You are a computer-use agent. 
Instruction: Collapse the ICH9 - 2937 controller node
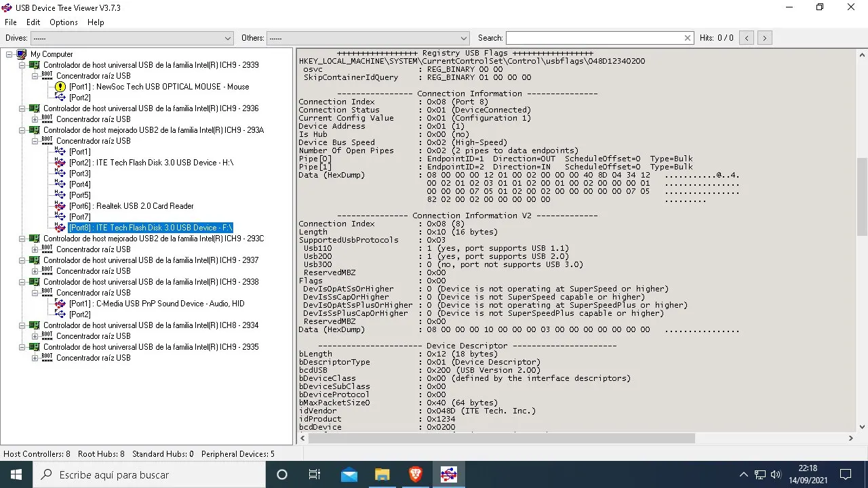point(22,260)
